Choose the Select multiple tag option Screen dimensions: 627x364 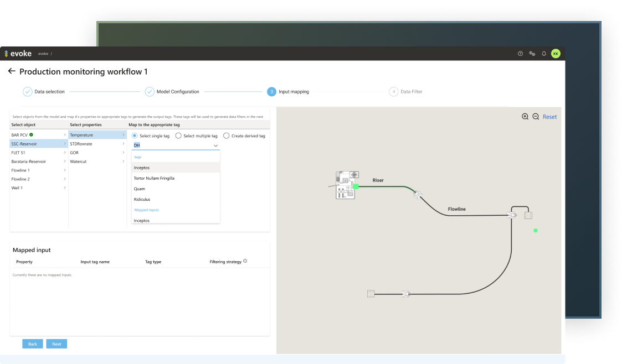coord(178,136)
